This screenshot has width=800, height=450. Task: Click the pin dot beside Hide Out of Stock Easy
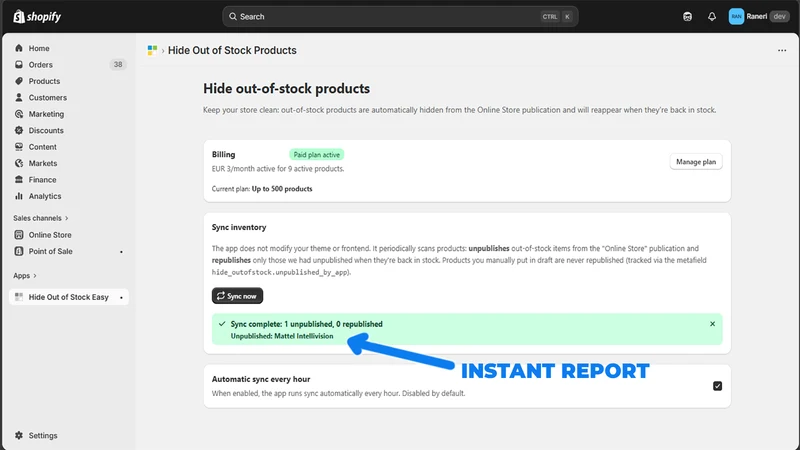[x=121, y=297]
